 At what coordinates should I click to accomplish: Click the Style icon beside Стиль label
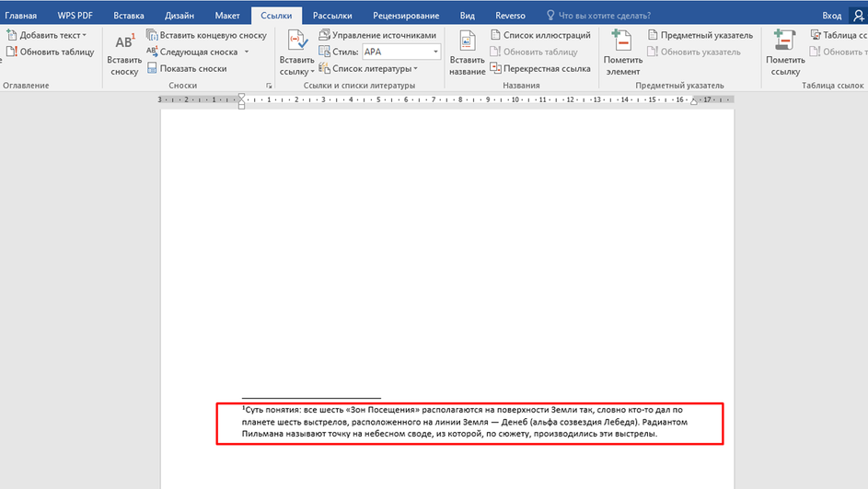pyautogui.click(x=324, y=52)
